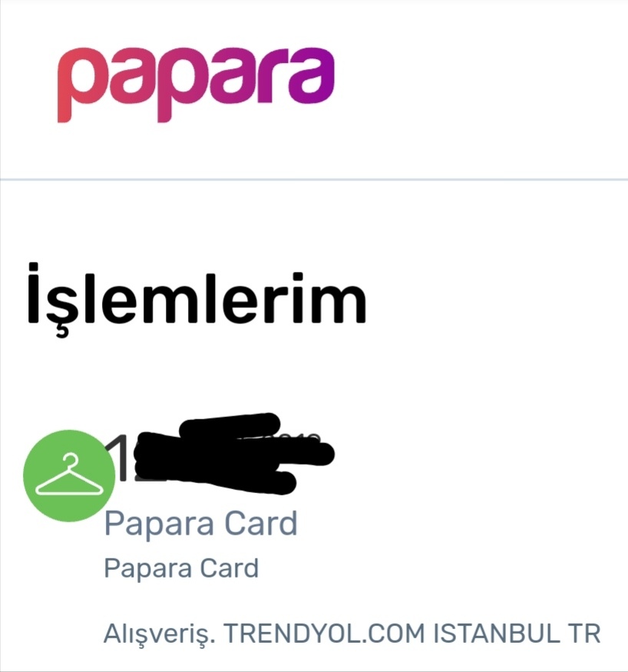
Task: Tap the letter İ starting İşlemlerim
Action: click(35, 293)
